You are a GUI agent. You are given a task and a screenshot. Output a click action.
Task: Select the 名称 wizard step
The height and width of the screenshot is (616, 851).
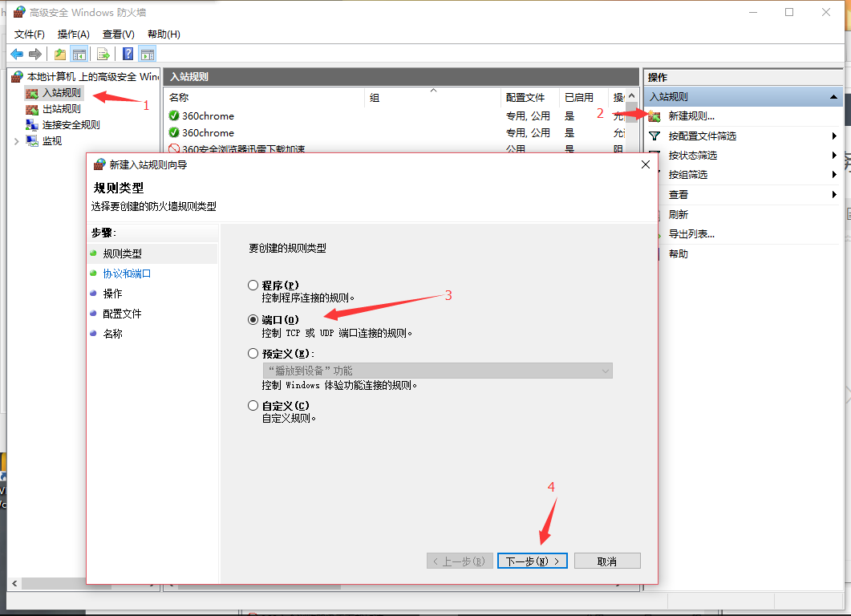[113, 334]
